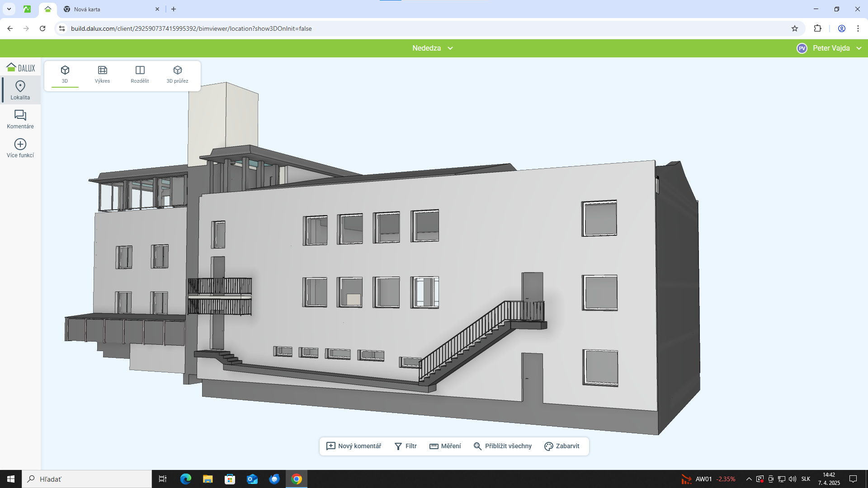Open File Explorer from the taskbar
This screenshot has width=868, height=488.
pos(208,479)
